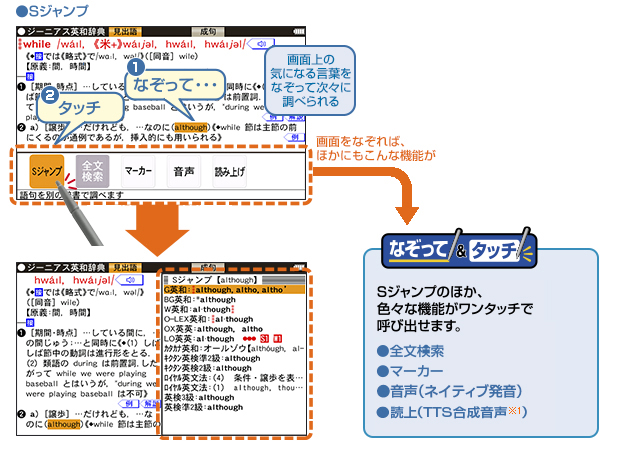Viewport: 630px width, 455px height.
Task: Click the headword 'while' in upper screen
Action: click(x=37, y=44)
